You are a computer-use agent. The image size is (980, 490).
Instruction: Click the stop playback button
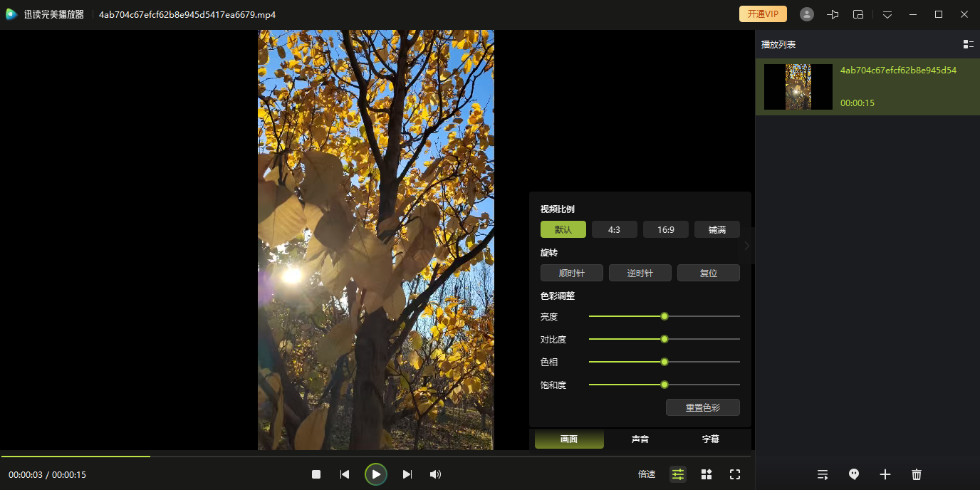[316, 474]
